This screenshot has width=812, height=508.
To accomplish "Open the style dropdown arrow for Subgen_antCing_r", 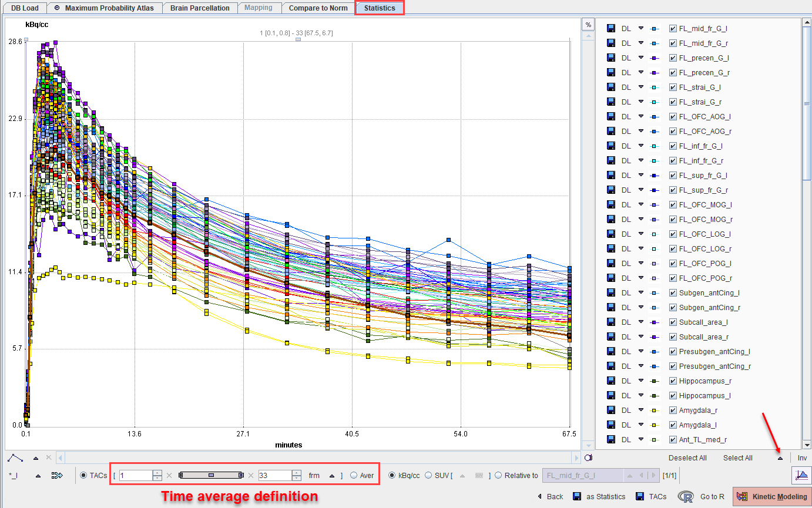I will (x=641, y=307).
